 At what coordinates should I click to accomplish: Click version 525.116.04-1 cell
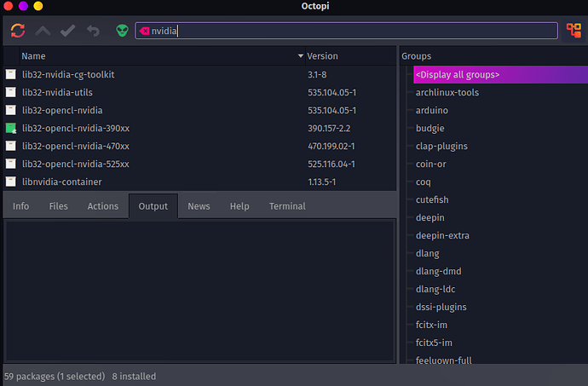[x=331, y=164]
